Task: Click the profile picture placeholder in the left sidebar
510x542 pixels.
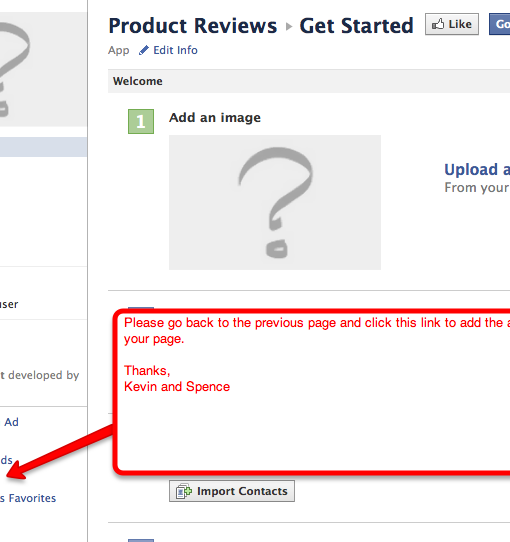Action: coord(43,69)
